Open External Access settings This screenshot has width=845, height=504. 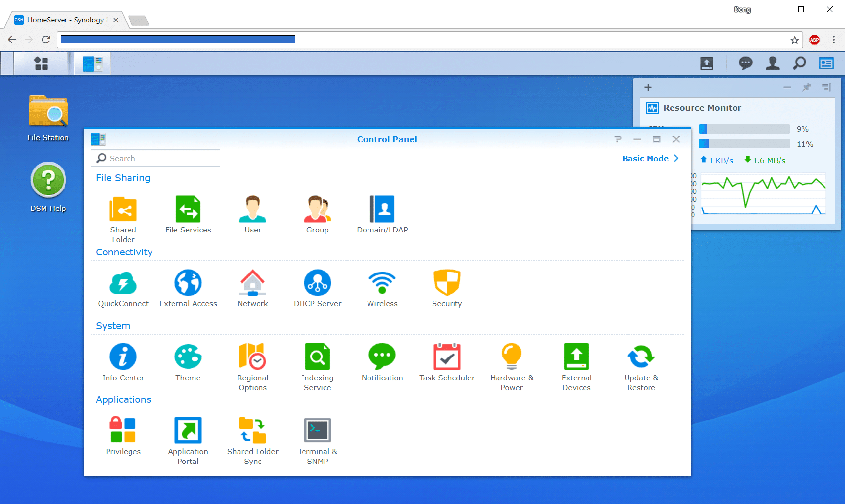188,289
